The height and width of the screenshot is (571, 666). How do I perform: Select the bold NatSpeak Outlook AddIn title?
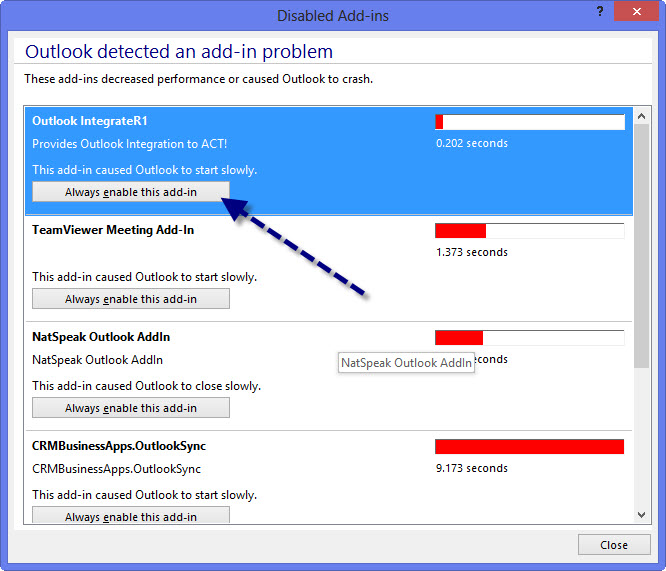tap(101, 337)
